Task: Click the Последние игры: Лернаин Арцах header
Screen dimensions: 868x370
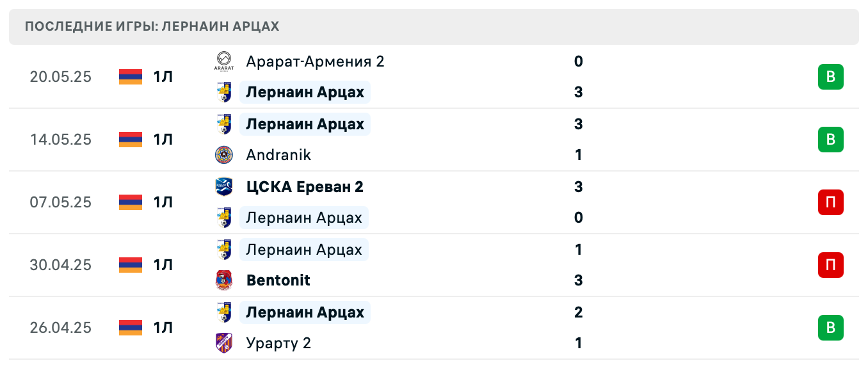Action: click(152, 26)
